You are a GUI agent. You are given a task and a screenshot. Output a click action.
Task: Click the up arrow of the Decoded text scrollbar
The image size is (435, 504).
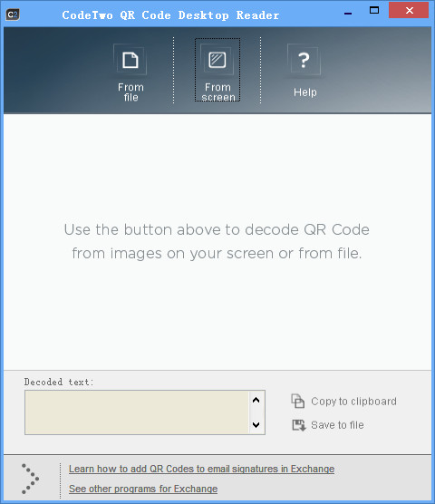point(256,400)
